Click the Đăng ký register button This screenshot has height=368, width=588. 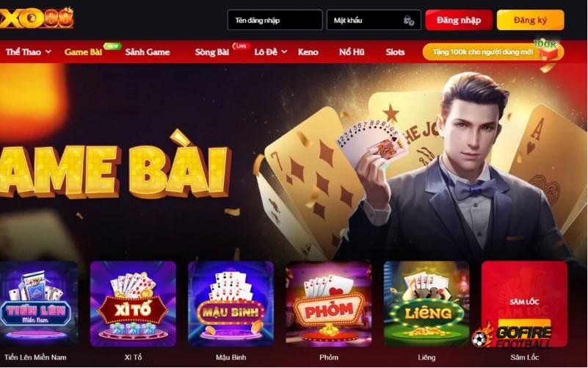(x=530, y=20)
